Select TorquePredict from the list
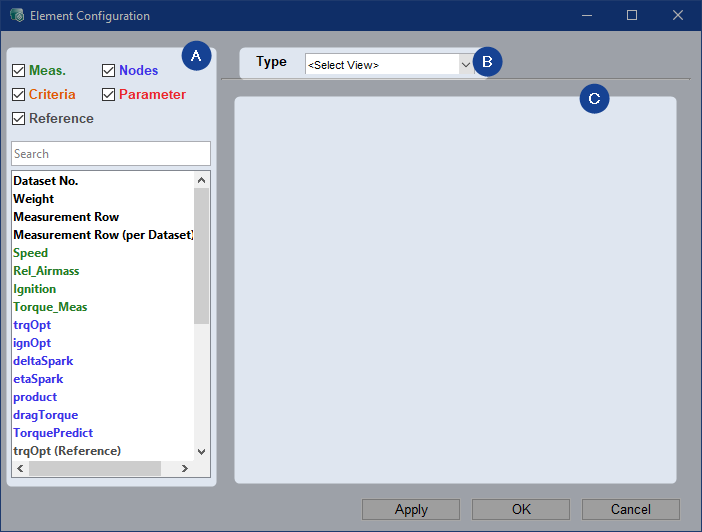 (x=53, y=433)
